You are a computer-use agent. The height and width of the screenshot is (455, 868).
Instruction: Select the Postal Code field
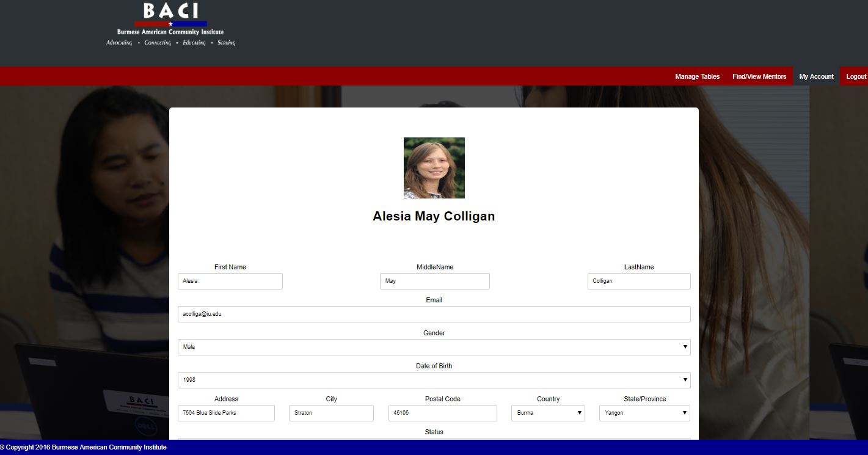(442, 413)
